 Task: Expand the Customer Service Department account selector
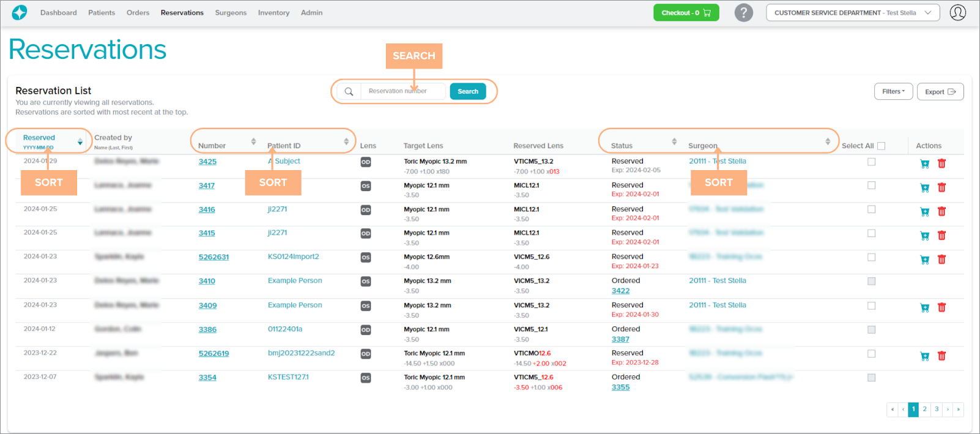click(x=852, y=13)
